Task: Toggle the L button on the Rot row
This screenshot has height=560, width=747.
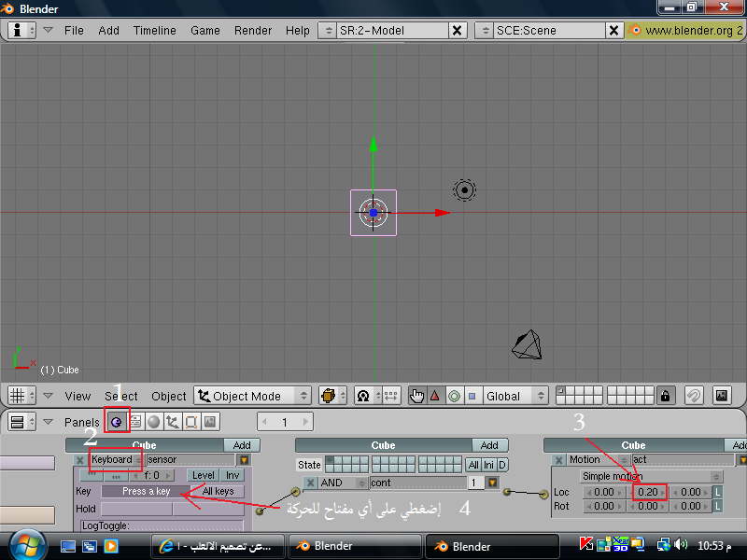Action: click(717, 506)
